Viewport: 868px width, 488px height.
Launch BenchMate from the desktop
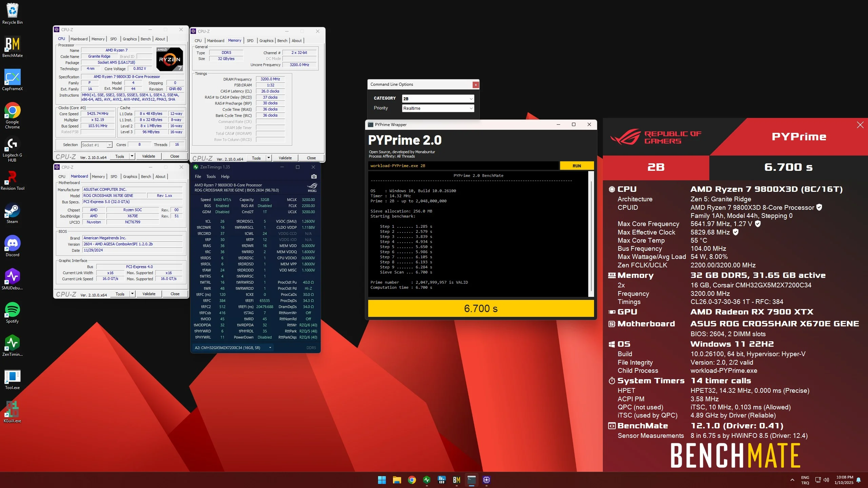tap(13, 47)
